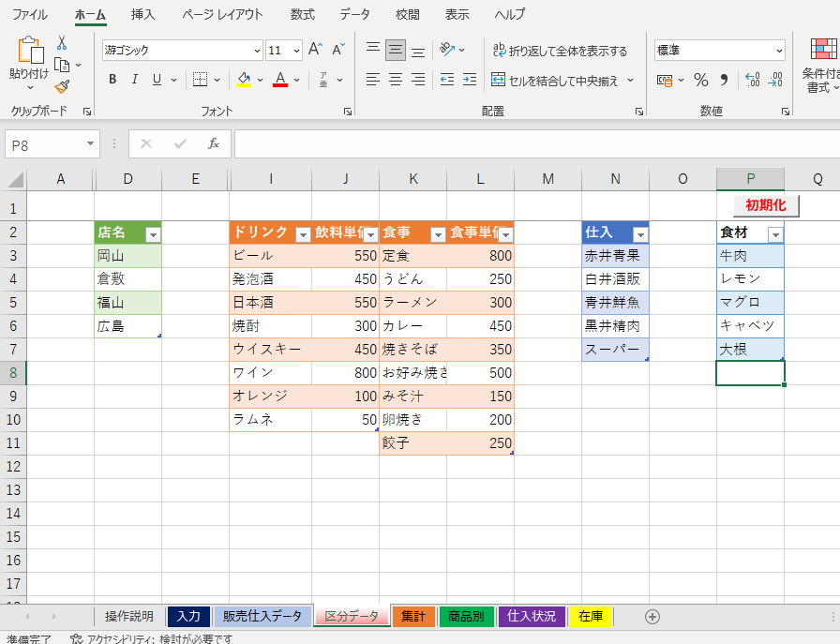Viewport: 840px width, 644px height.
Task: Open the 仕入状況 sheet tab
Action: point(531,617)
